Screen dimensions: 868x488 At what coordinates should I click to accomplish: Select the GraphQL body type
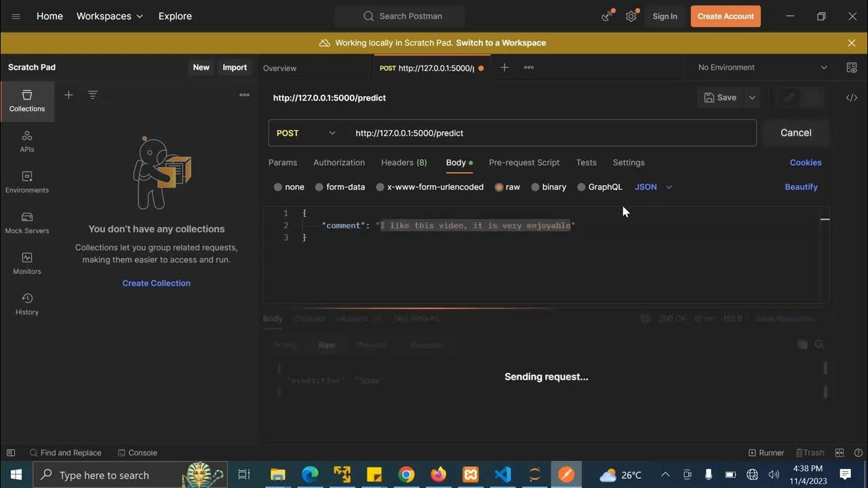click(x=599, y=187)
